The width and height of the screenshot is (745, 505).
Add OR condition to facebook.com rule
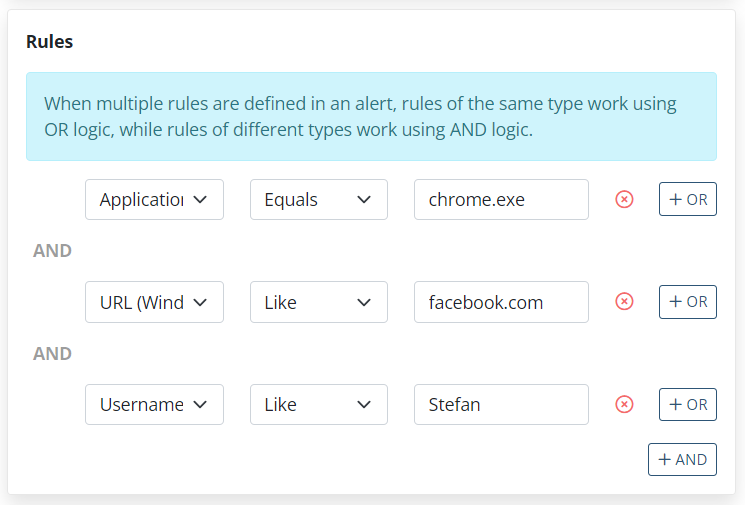(x=687, y=302)
